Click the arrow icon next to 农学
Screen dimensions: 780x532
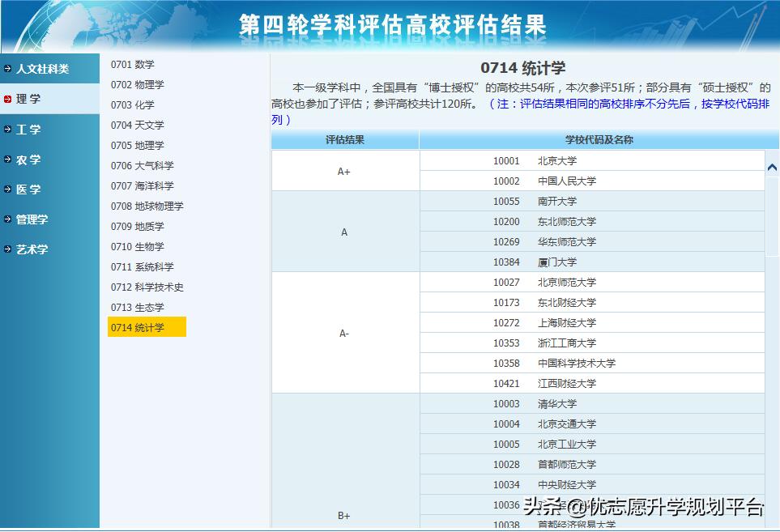pos(6,159)
